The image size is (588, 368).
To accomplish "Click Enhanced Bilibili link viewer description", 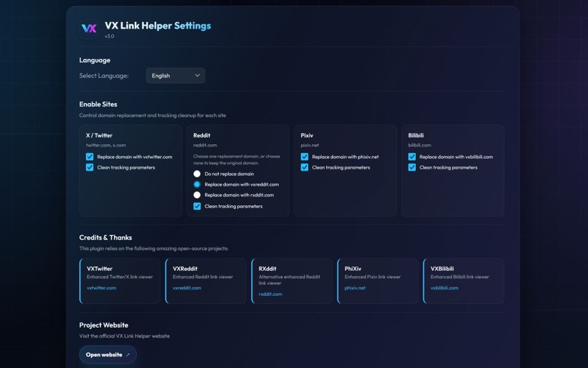I will point(460,277).
